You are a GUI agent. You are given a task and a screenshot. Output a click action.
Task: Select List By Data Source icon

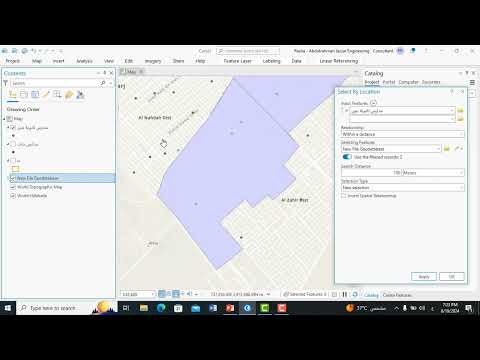coord(24,95)
